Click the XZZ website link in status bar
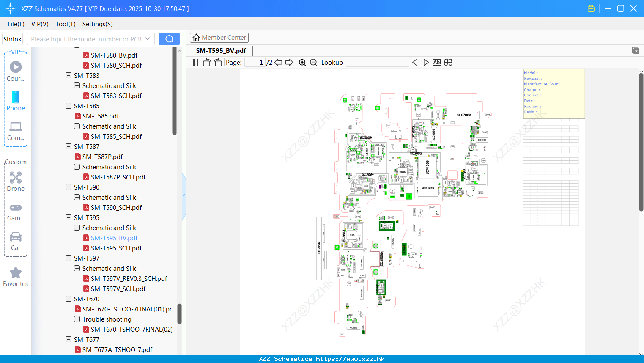The height and width of the screenshot is (363, 644). tap(350, 359)
